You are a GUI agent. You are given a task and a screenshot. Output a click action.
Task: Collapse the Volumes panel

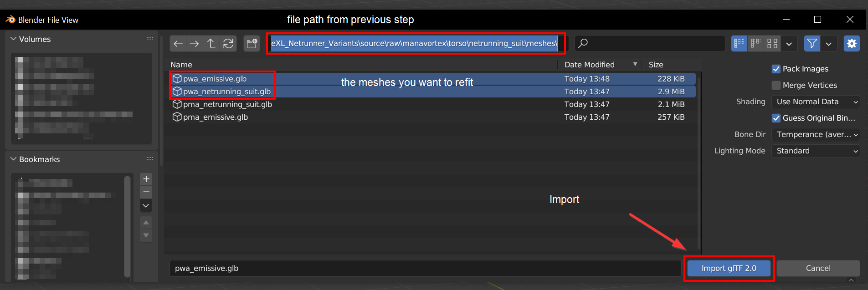tap(14, 39)
